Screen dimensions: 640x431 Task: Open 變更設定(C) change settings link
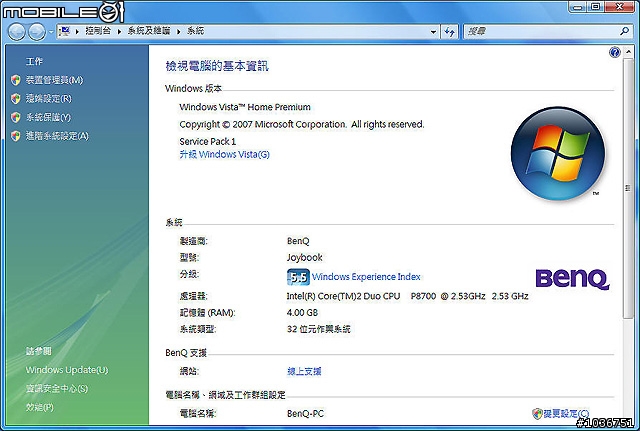(x=566, y=414)
